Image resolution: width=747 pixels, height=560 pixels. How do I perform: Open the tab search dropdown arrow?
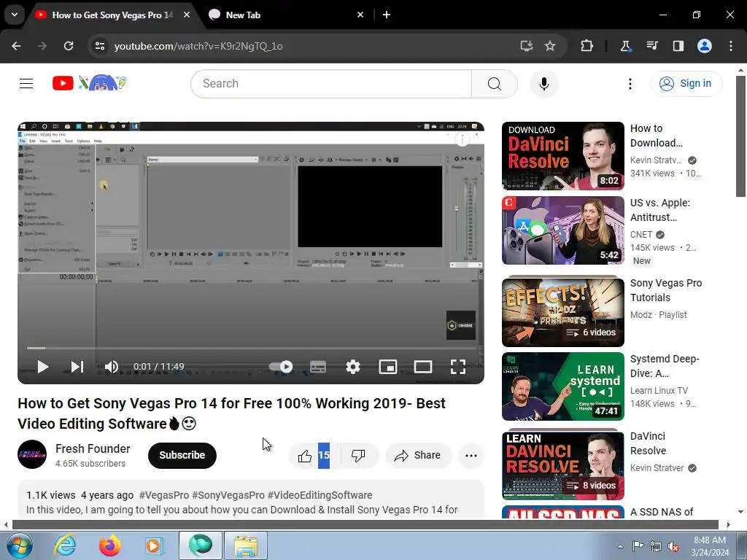(15, 15)
